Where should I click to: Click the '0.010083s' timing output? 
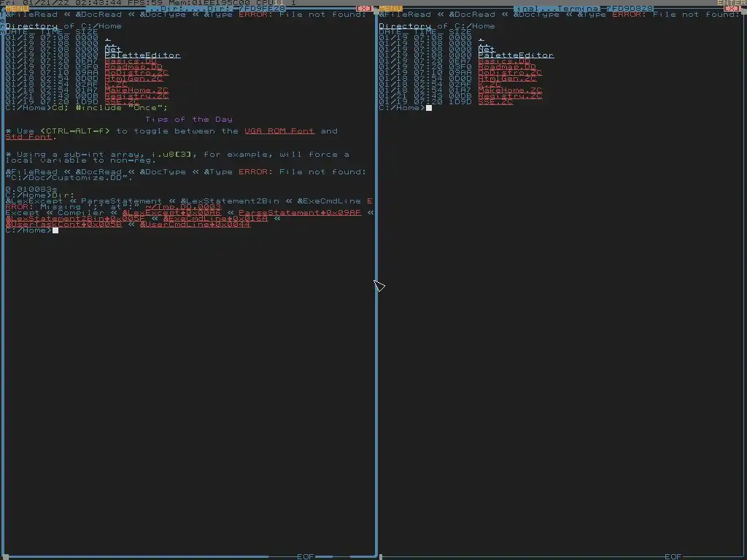point(31,190)
